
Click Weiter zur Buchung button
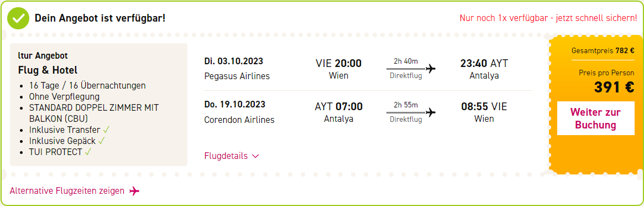click(595, 119)
